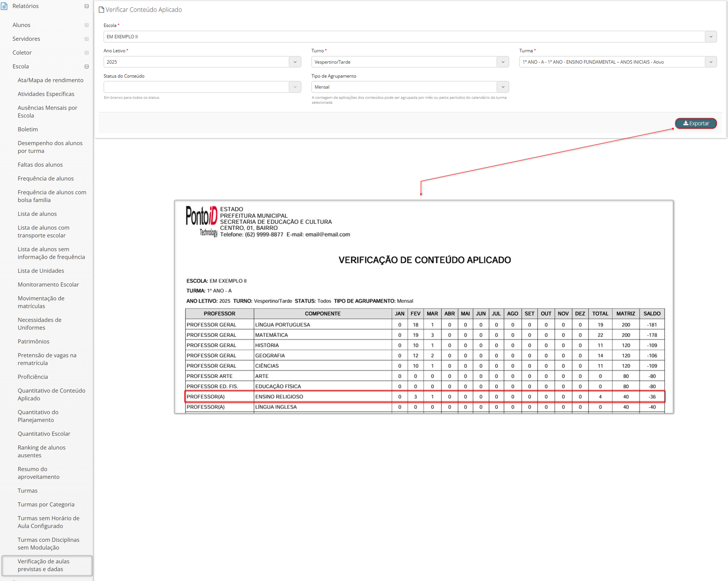Open Desempenho dos alunos por turma

tap(50, 147)
